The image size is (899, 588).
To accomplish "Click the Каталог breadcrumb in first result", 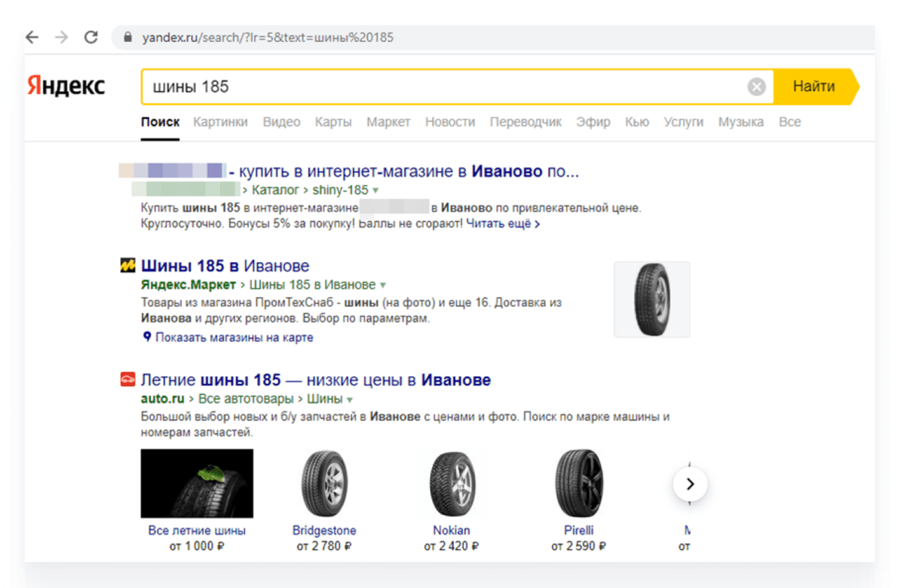I will [x=276, y=190].
